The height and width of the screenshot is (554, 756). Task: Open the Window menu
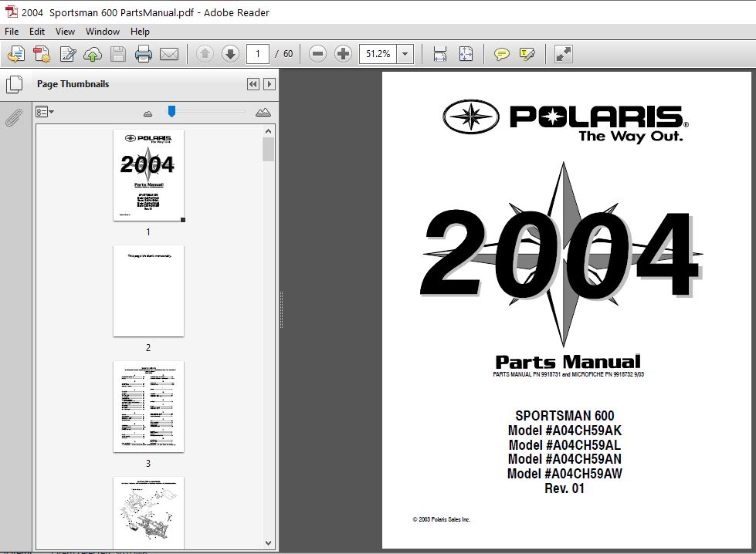103,32
